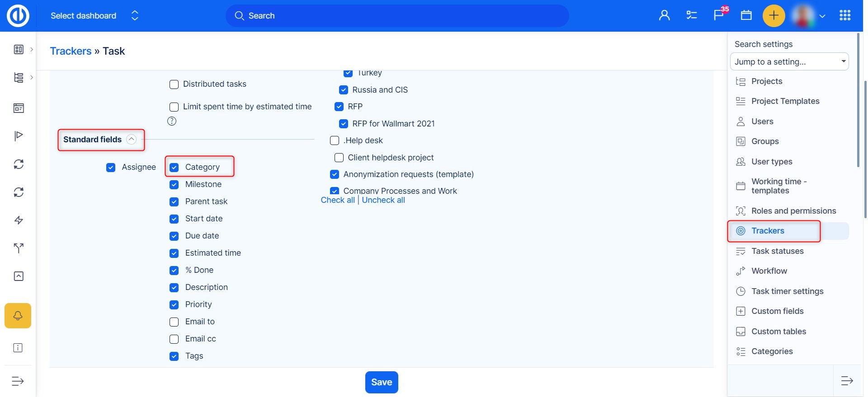
Task: Open the user profile icon in header
Action: (x=664, y=16)
